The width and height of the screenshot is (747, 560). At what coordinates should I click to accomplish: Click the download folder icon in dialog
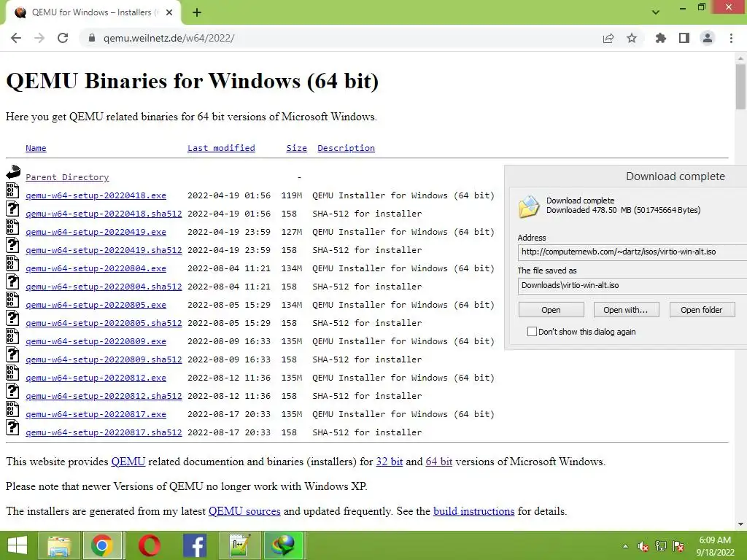tap(530, 206)
